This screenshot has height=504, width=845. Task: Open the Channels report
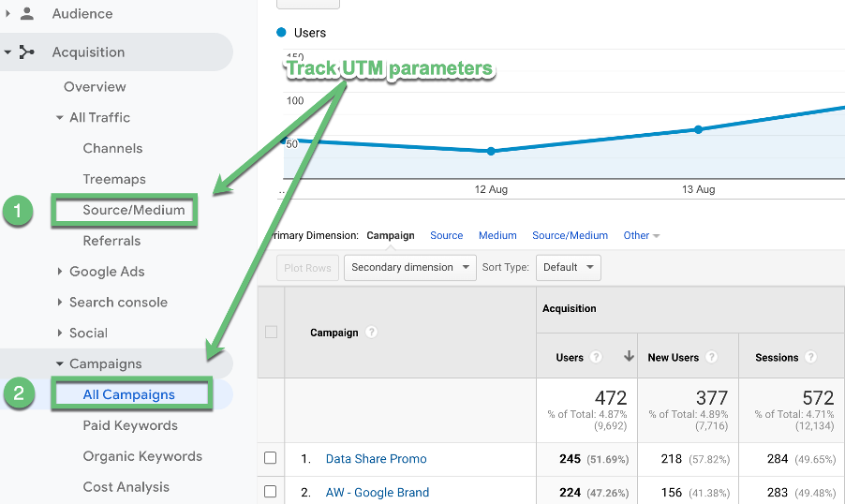[x=112, y=148]
